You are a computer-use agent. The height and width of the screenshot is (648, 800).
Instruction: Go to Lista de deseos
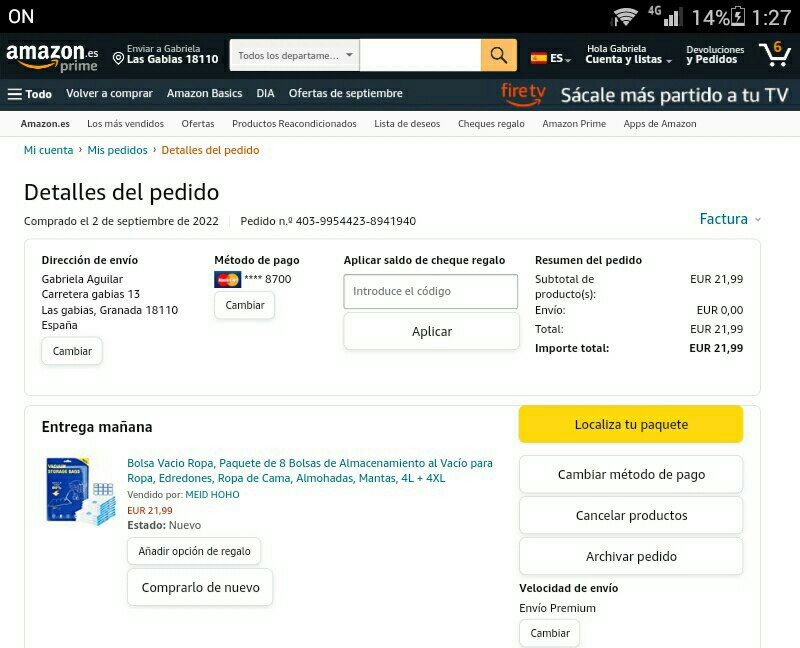coord(407,123)
